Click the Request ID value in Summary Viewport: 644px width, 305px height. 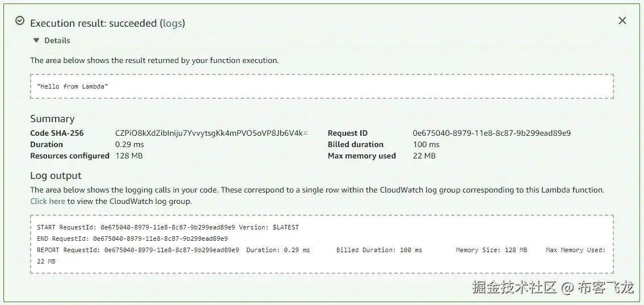pos(491,133)
